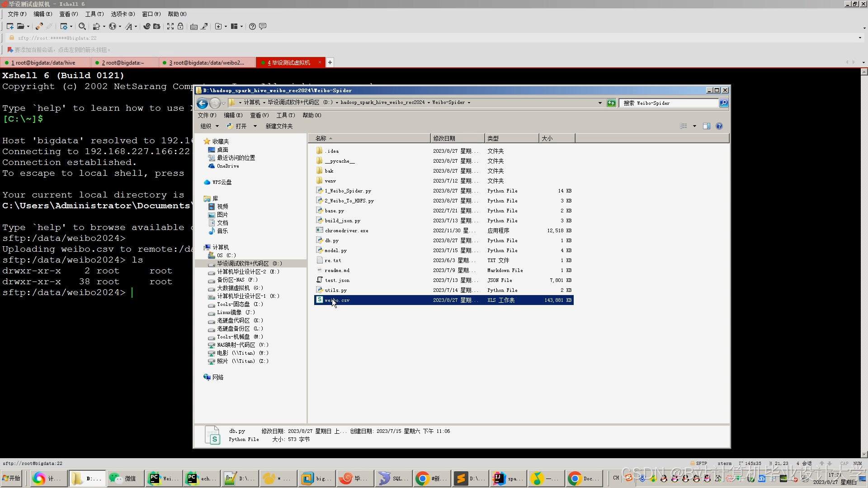This screenshot has height=488, width=868.
Task: Click the lock screen icon in Xshell
Action: click(x=180, y=26)
